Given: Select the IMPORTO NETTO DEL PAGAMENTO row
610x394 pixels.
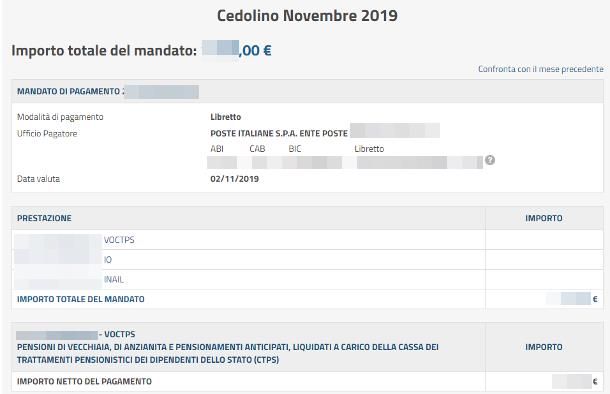Looking at the screenshot, I should [307, 382].
